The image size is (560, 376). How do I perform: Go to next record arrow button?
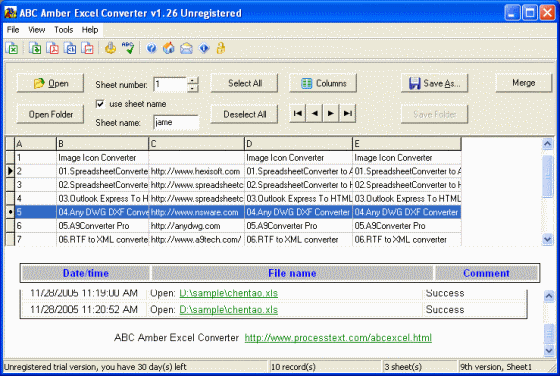coord(331,114)
